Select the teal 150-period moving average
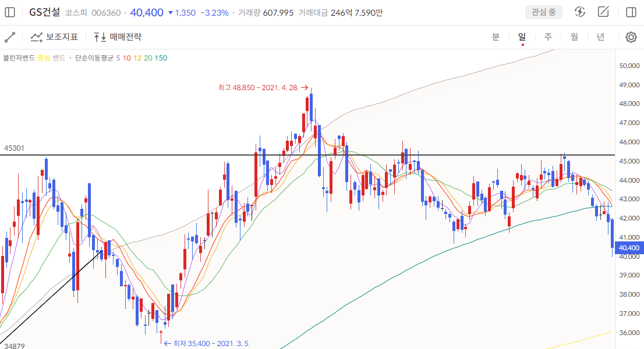This screenshot has height=349, width=644. point(161,58)
